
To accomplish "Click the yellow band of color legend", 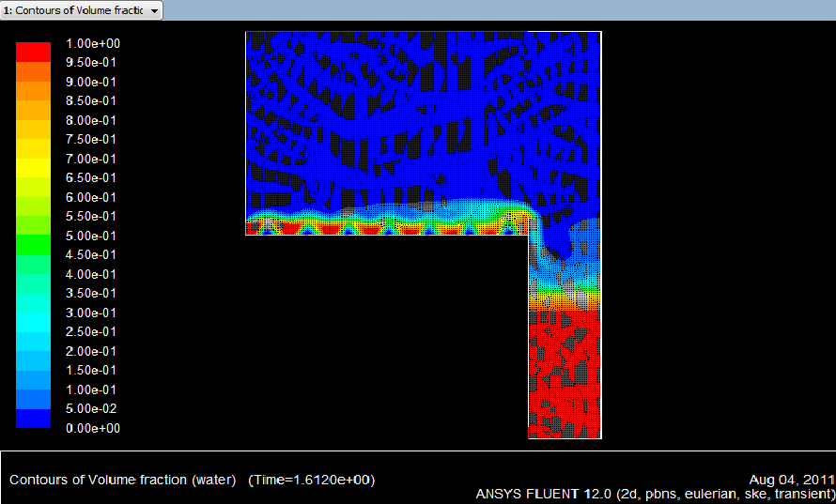I will pyautogui.click(x=33, y=168).
